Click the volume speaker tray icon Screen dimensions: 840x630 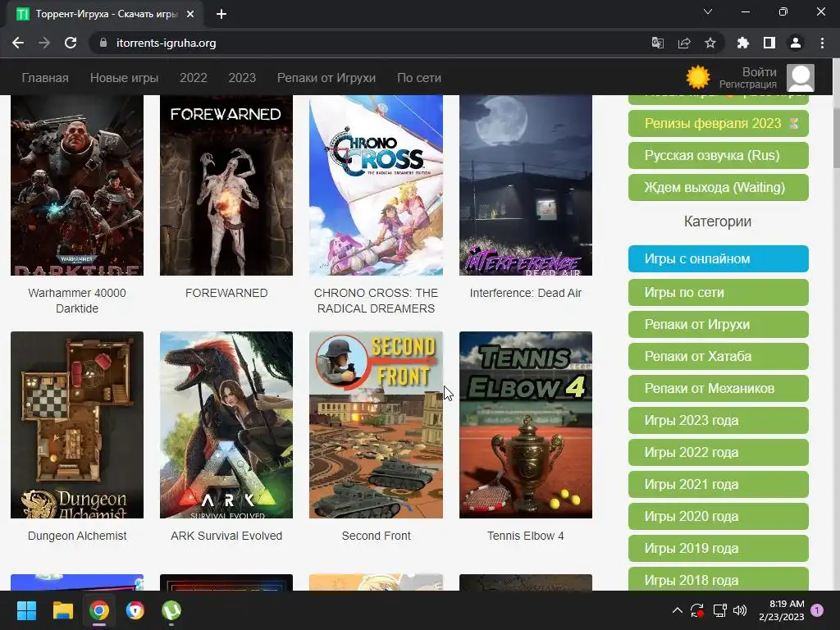pos(740,610)
